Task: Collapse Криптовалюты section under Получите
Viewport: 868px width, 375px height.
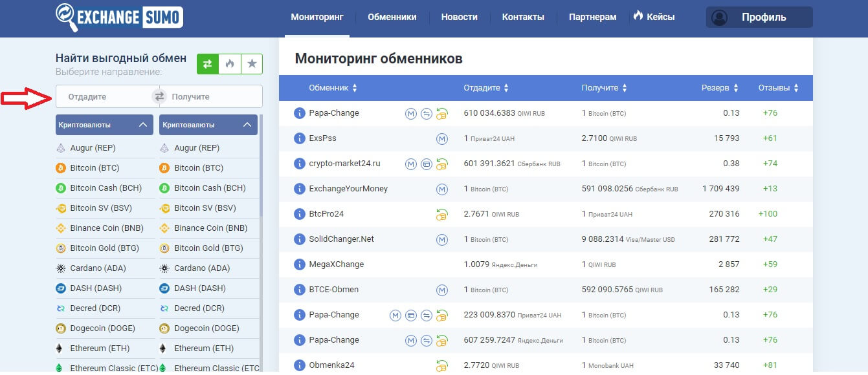Action: point(208,125)
